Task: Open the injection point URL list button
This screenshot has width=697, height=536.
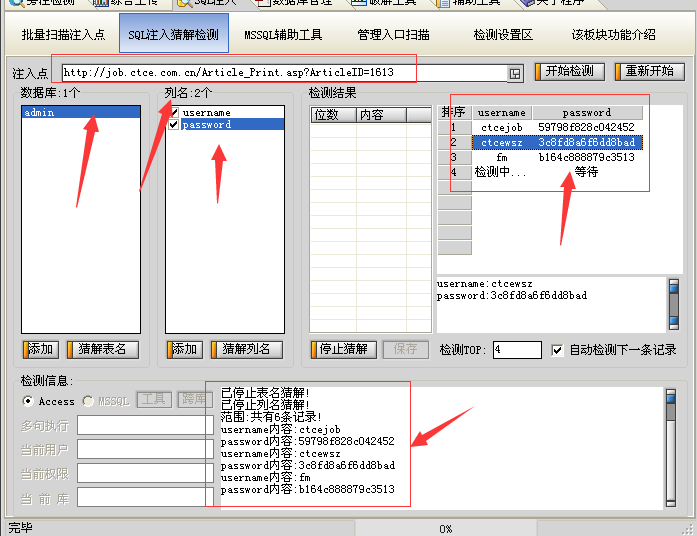Action: (x=515, y=73)
